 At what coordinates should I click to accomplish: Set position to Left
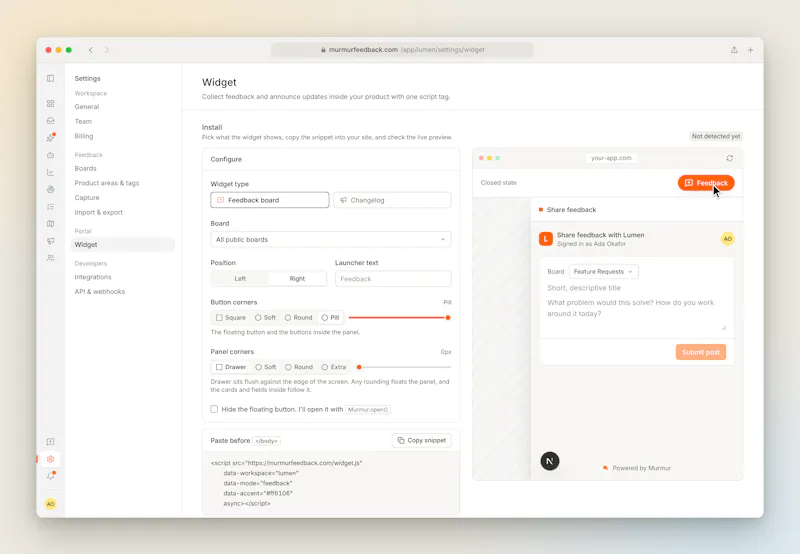[x=240, y=279]
